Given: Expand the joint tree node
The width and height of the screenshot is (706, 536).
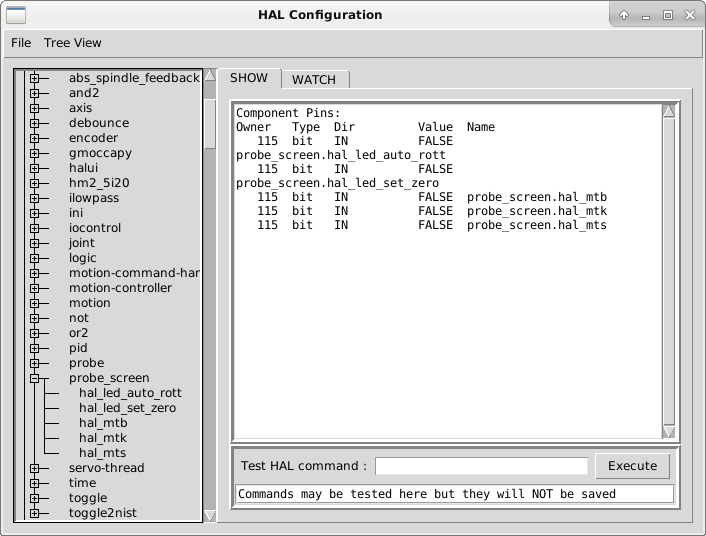Looking at the screenshot, I should [35, 243].
